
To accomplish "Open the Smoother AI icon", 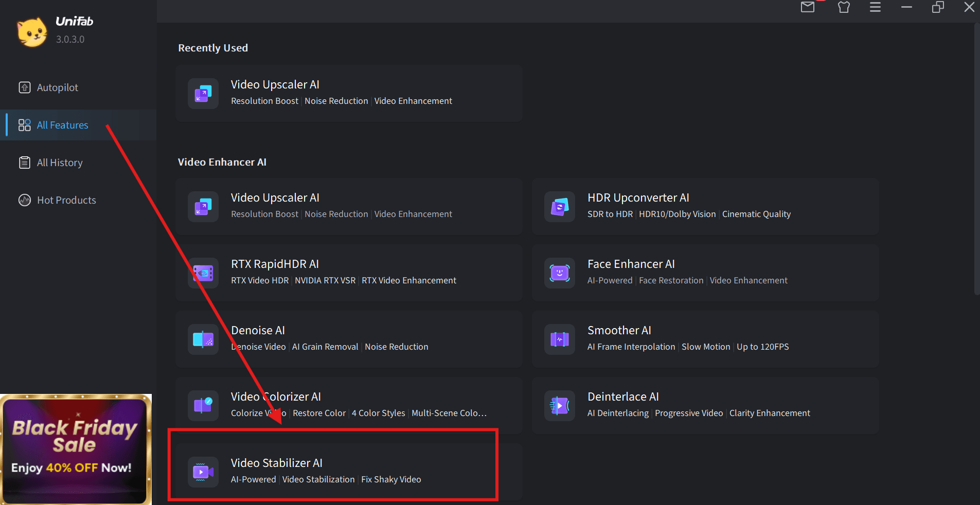I will coord(560,339).
